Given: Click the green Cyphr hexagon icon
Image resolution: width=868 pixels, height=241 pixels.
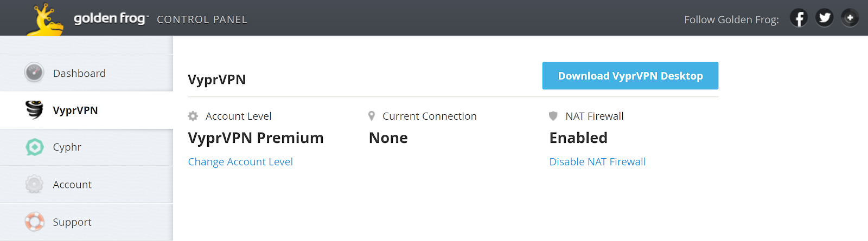Looking at the screenshot, I should (34, 147).
